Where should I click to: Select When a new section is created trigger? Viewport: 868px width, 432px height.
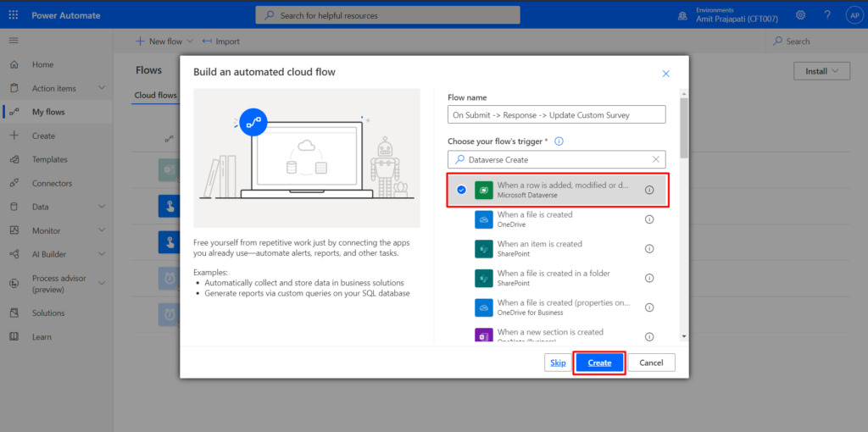click(557, 334)
